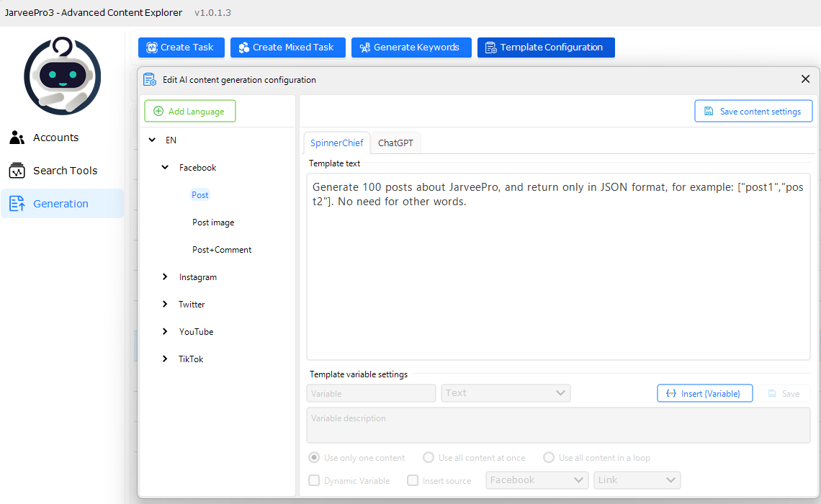This screenshot has height=504, width=821.
Task: Click the Create Task button
Action: (x=181, y=48)
